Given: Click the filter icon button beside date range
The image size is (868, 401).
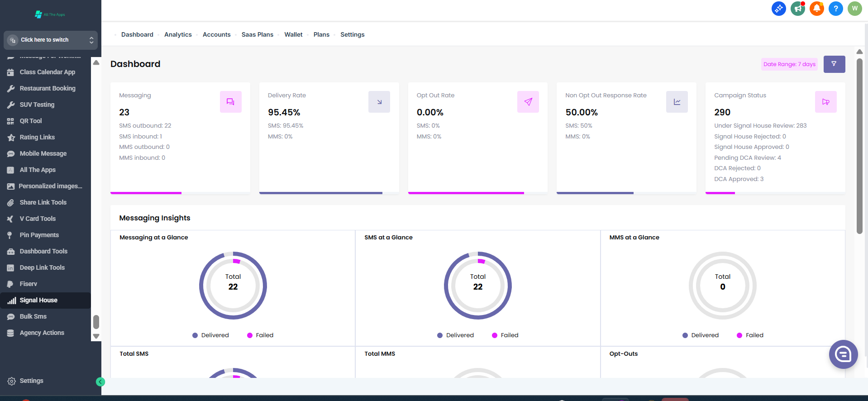Looking at the screenshot, I should point(834,64).
